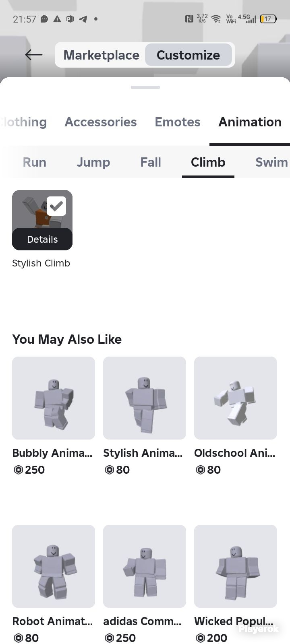Screen dimensions: 290x644
Task: Open the Robot Animation pack thumbnail
Action: (x=54, y=566)
